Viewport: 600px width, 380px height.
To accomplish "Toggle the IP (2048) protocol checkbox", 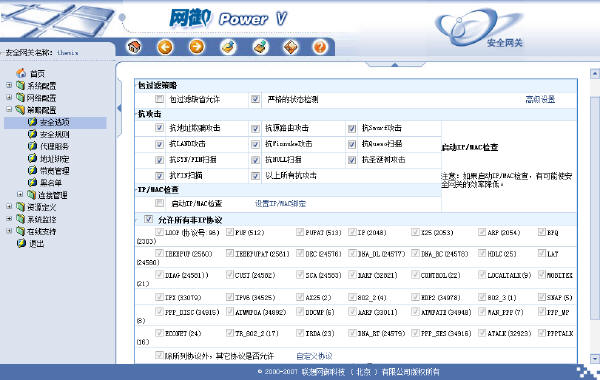I will (352, 232).
